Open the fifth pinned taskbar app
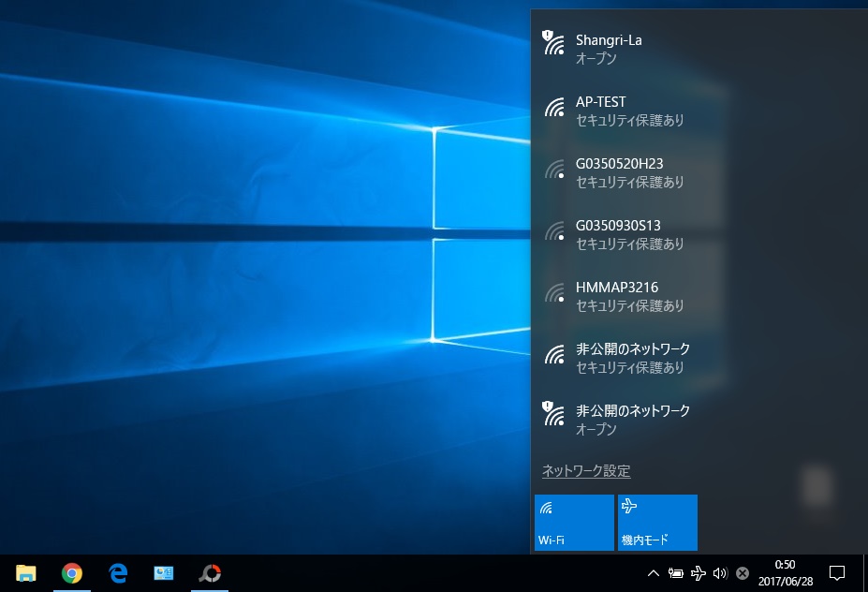This screenshot has height=592, width=868. 211,573
